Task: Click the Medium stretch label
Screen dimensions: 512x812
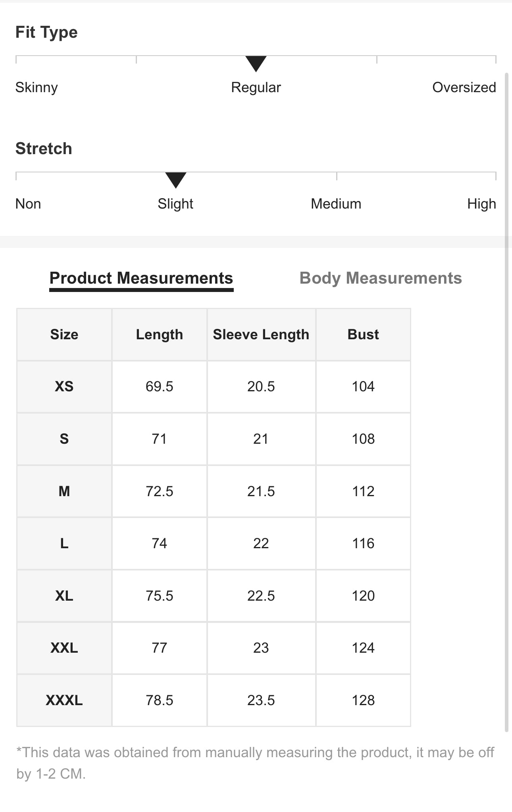Action: (x=336, y=204)
